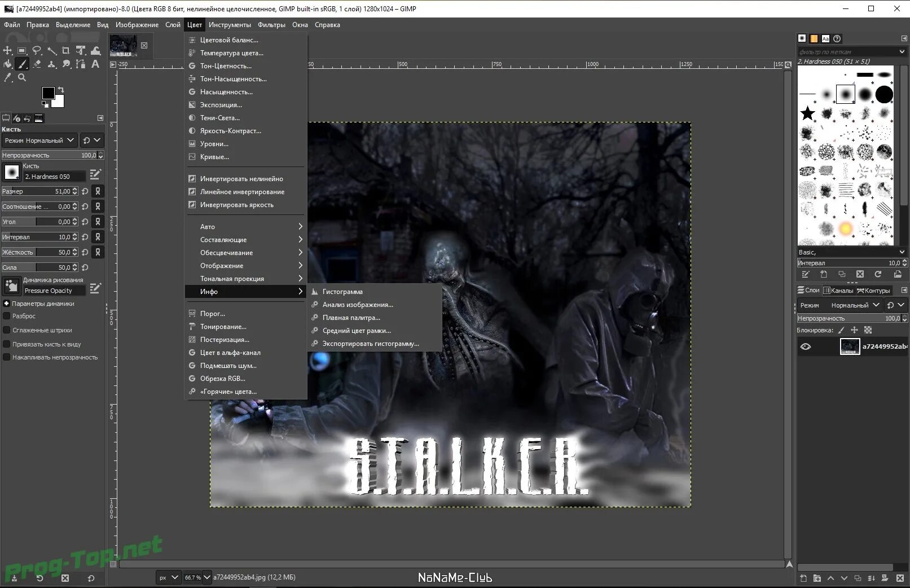Click the foreground black color swatch
This screenshot has width=910, height=588.
[49, 93]
